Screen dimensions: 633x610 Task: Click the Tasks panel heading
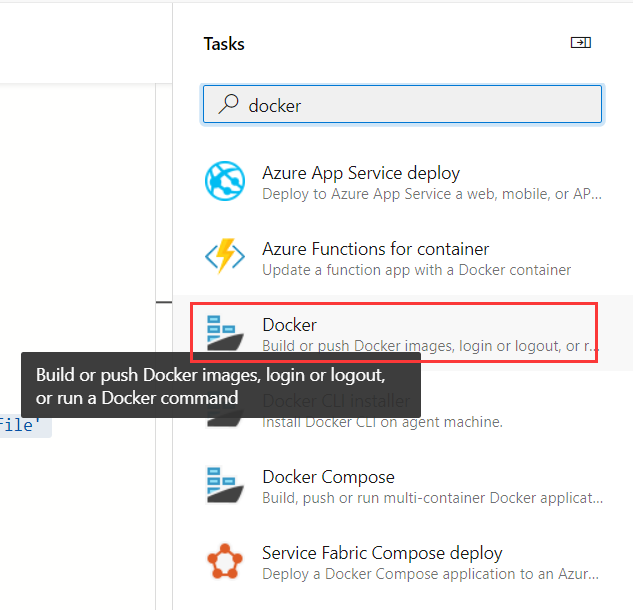point(224,44)
